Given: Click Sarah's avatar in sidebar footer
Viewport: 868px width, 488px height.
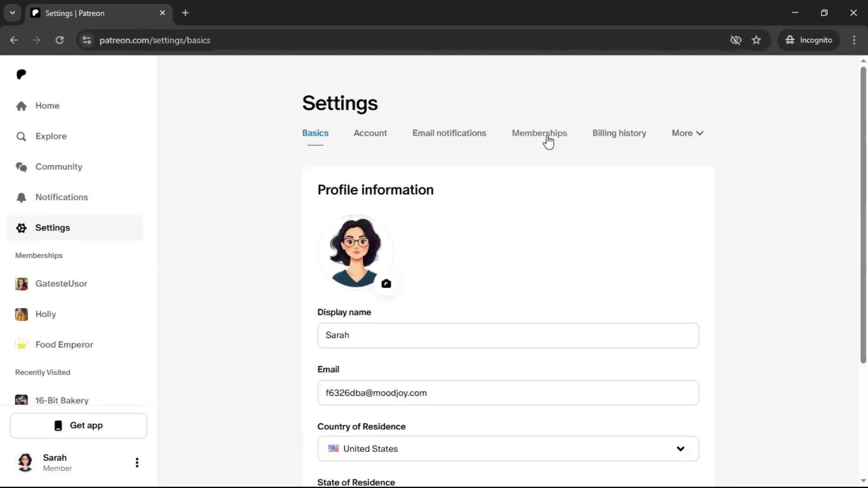Looking at the screenshot, I should pyautogui.click(x=25, y=462).
